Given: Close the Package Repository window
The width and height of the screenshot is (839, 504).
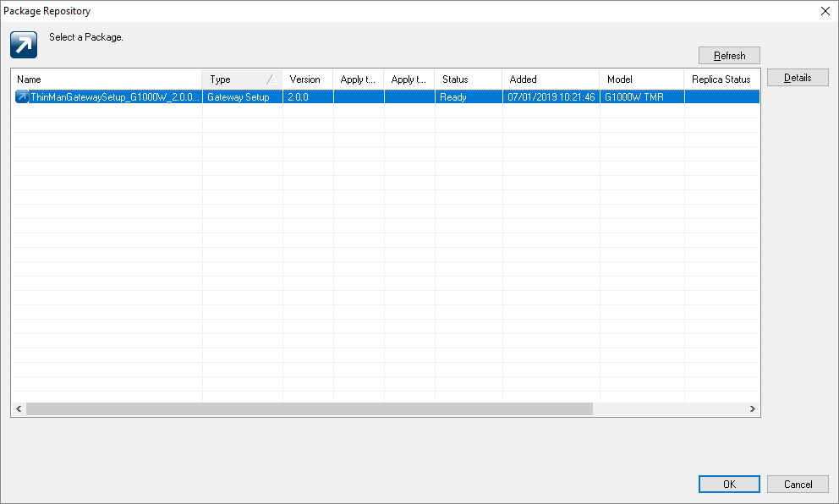Looking at the screenshot, I should click(825, 11).
